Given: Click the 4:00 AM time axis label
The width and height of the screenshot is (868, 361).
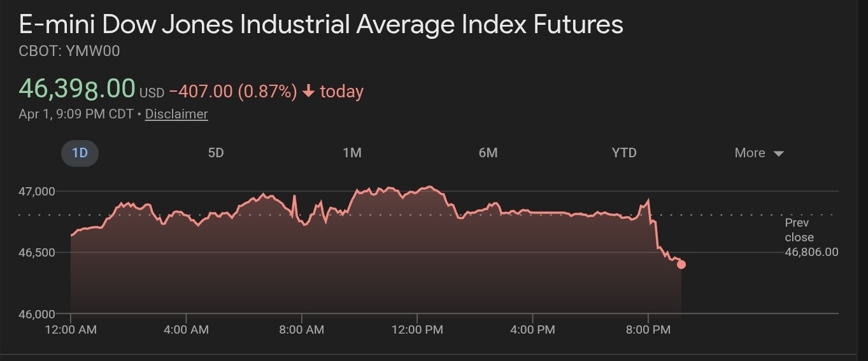Looking at the screenshot, I should pyautogui.click(x=186, y=330).
